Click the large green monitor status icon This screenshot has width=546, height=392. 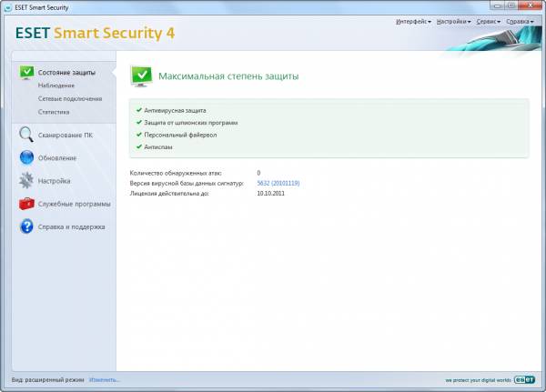pos(141,75)
